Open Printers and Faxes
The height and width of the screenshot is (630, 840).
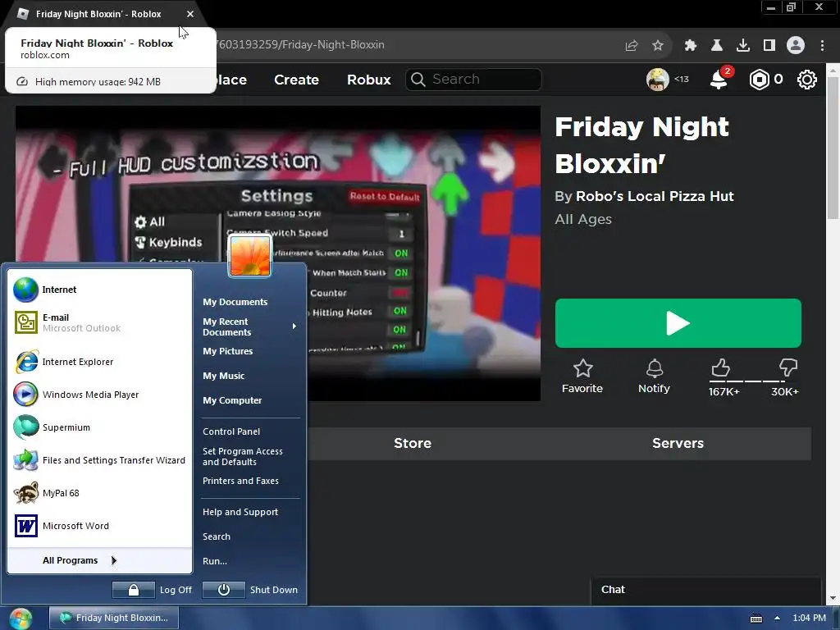[x=240, y=481]
